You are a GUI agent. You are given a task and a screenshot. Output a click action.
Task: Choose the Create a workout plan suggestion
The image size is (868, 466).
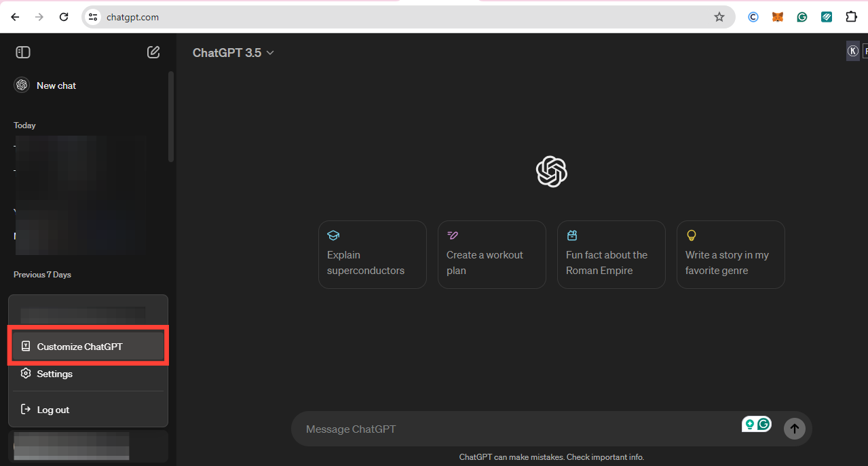click(492, 254)
